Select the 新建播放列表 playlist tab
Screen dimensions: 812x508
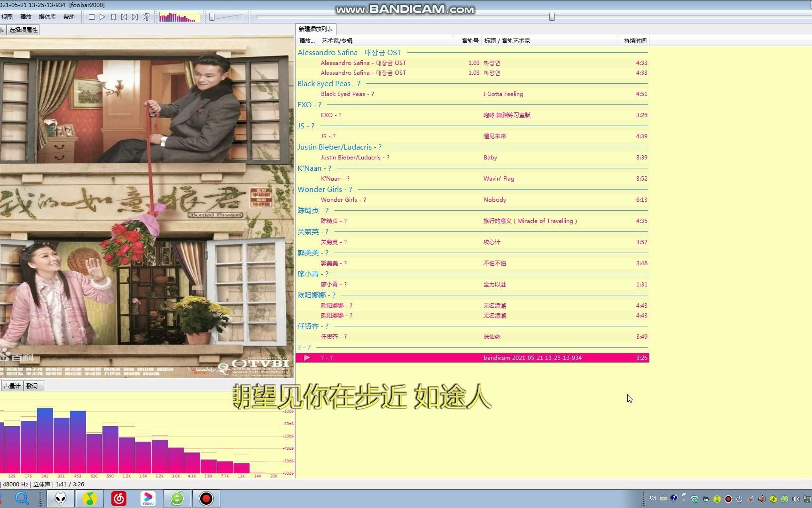click(315, 29)
